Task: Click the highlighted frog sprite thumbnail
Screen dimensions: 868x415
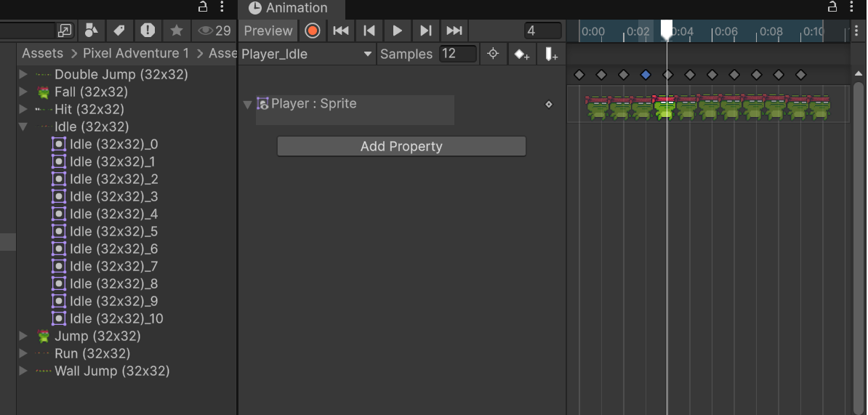Action: pyautogui.click(x=664, y=107)
